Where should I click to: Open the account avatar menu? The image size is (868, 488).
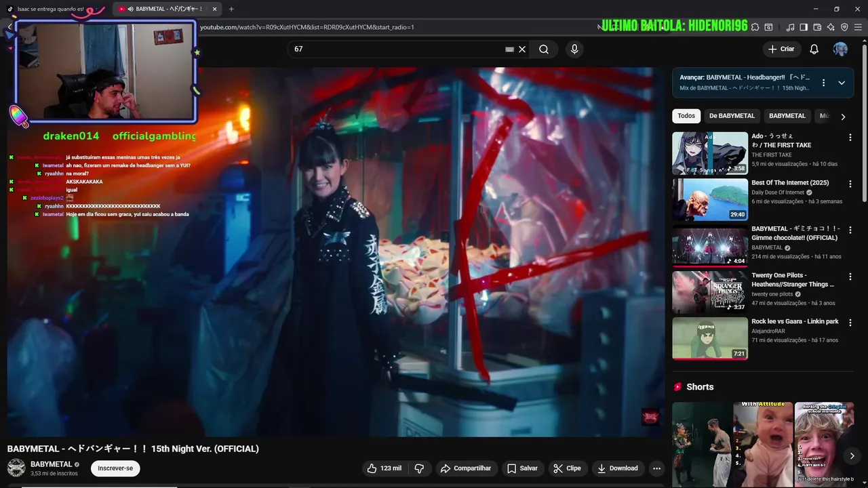840,49
